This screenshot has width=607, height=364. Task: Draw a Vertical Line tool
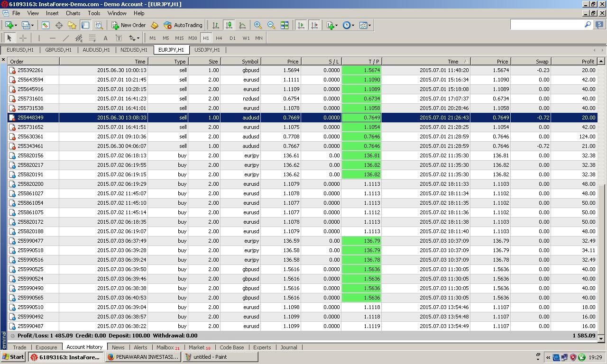(39, 38)
